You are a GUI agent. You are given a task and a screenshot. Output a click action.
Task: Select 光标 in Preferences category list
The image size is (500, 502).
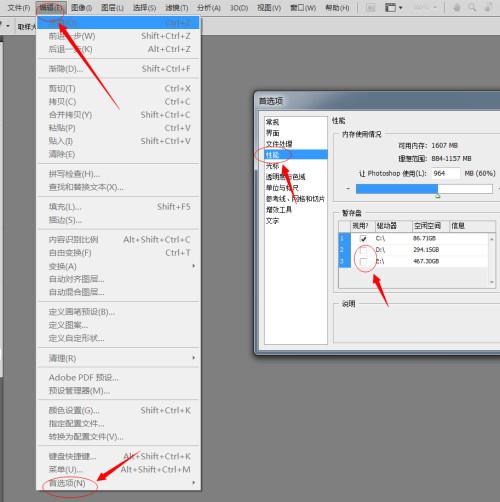point(296,166)
